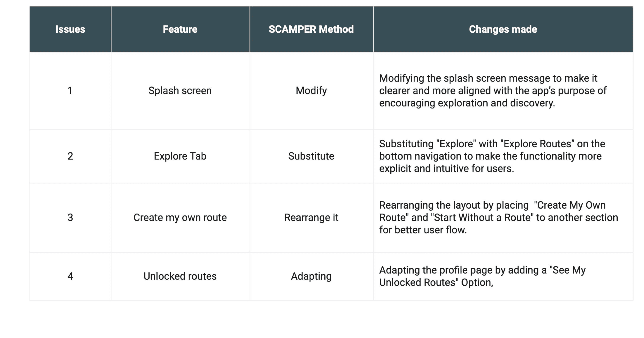Select the Adapting method cell

pyautogui.click(x=311, y=276)
